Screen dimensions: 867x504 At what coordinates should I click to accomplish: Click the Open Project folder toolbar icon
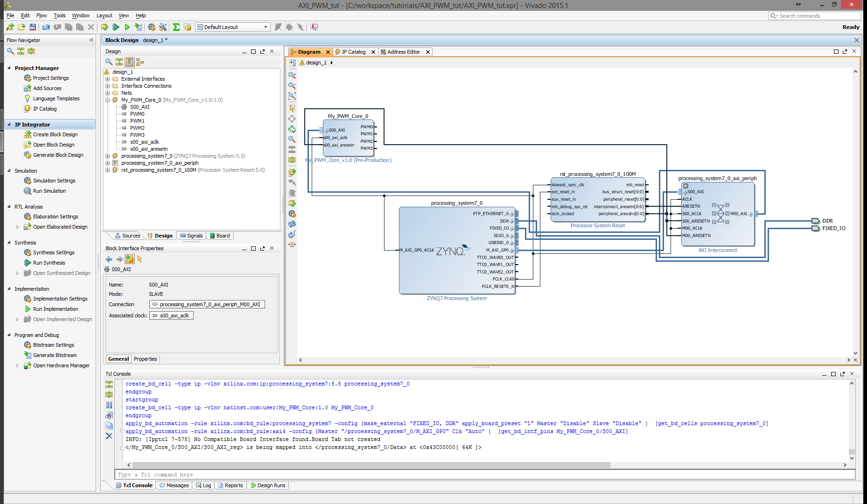coord(21,27)
